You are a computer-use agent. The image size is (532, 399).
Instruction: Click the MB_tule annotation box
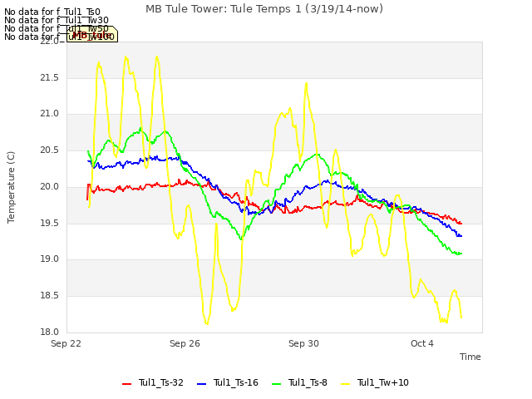pos(92,34)
